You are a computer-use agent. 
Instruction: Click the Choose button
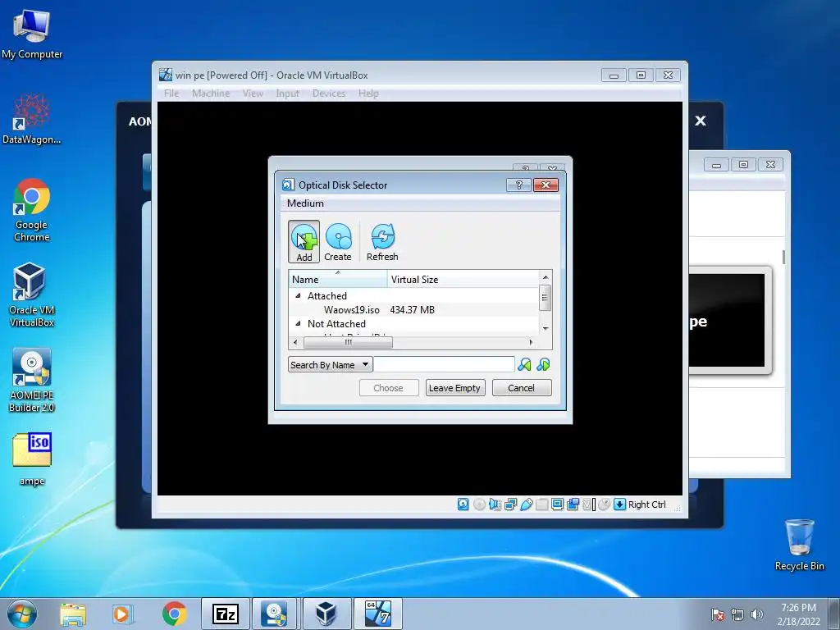[388, 388]
